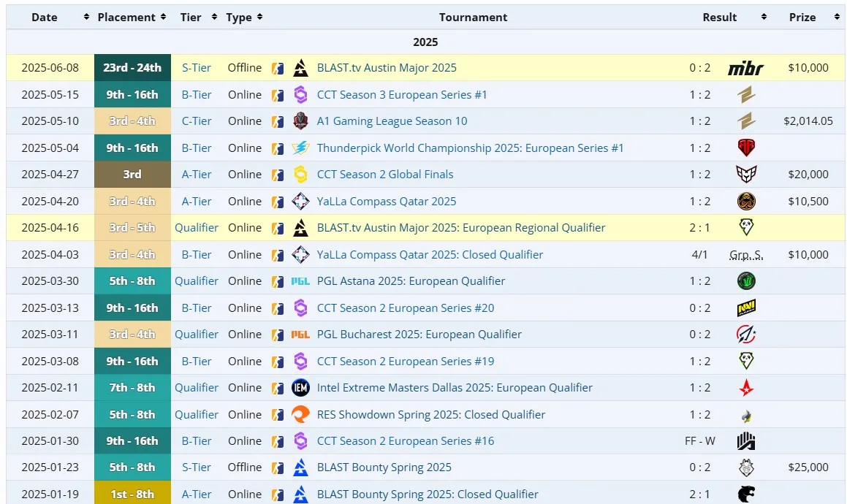Click the 2025 year header row

[425, 42]
